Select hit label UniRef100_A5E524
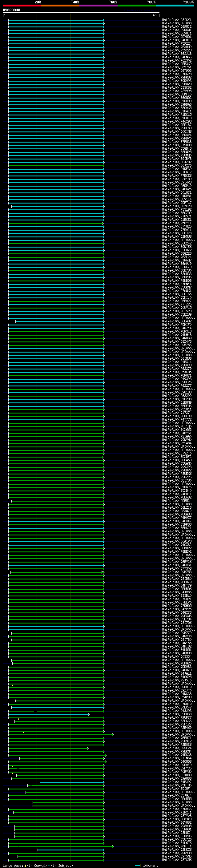Screen dimensions: 197x868 [x=177, y=501]
